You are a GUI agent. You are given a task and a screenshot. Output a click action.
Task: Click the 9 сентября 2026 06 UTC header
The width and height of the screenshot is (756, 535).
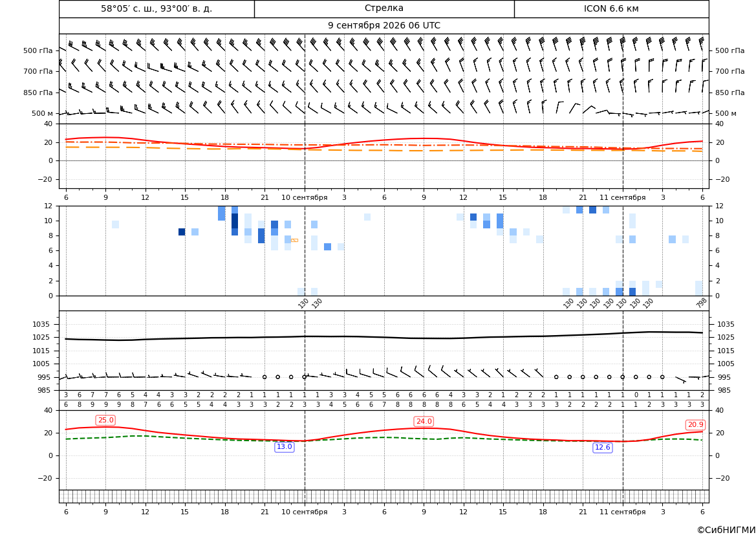point(384,26)
